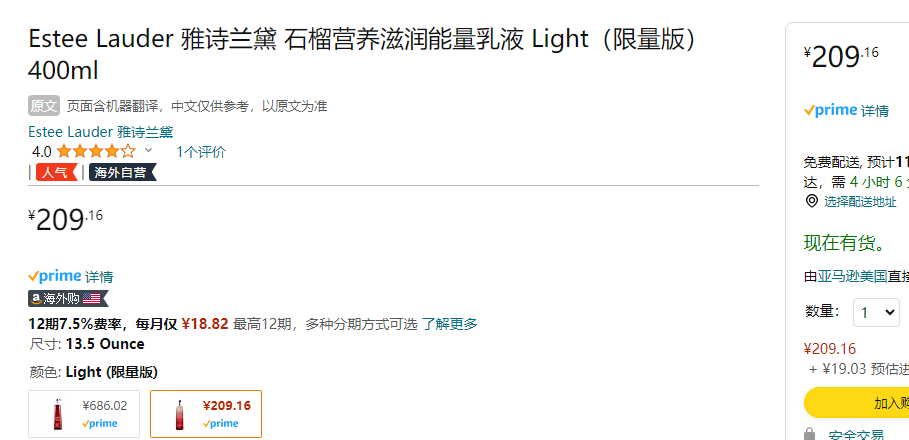Click the location pin delivery icon
The image size is (909, 440).
tap(812, 201)
